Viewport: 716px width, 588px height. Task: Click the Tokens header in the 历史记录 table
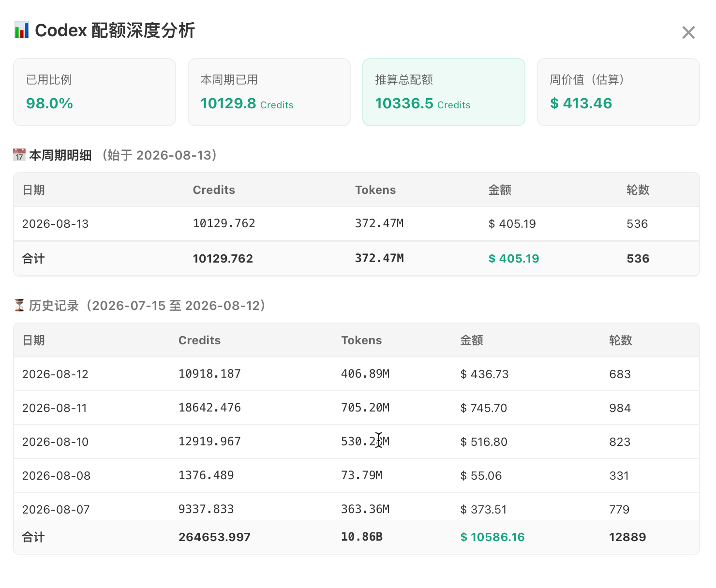(x=361, y=340)
